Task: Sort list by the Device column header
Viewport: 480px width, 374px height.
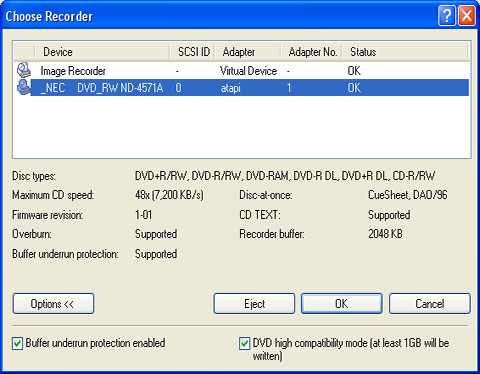Action: [102, 52]
